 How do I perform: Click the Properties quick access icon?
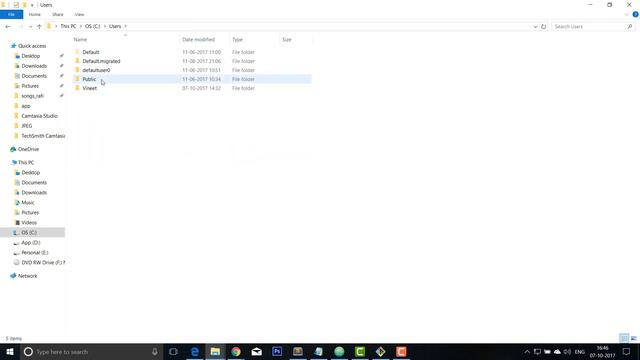tap(16, 5)
